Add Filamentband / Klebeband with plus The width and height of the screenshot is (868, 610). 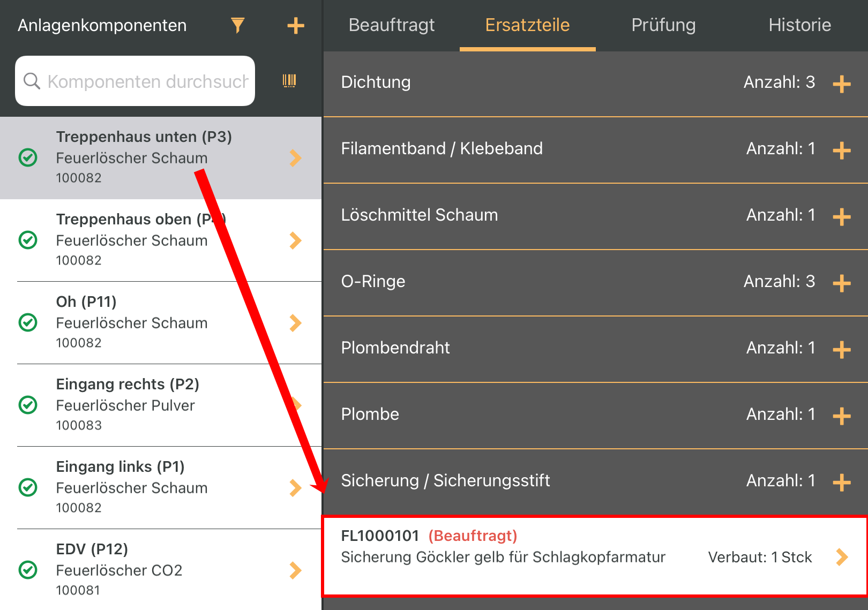[842, 150]
